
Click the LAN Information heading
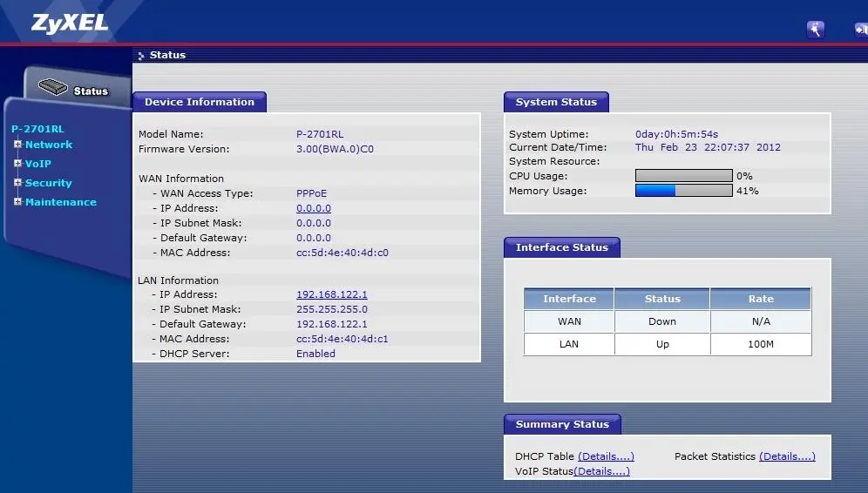pos(179,280)
